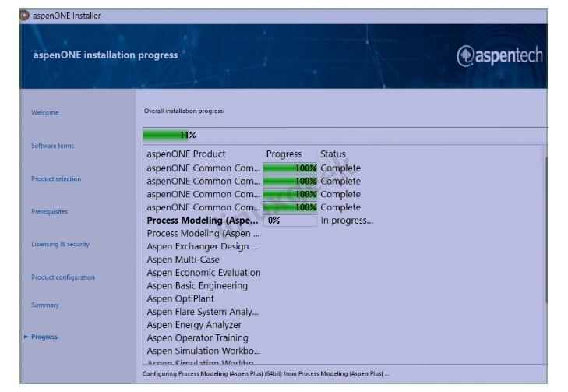Image resolution: width=568 pixels, height=392 pixels.
Task: Select the Progress step in sidebar
Action: (44, 337)
